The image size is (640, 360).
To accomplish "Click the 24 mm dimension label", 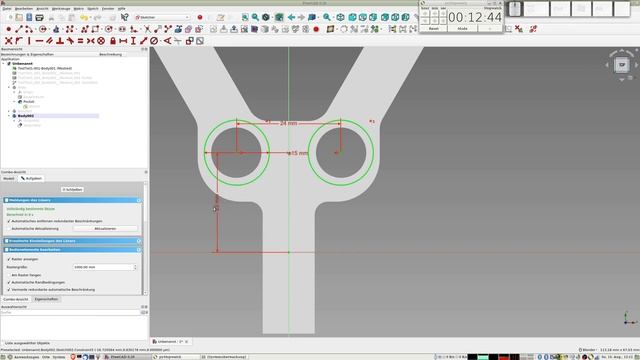I will click(x=288, y=123).
